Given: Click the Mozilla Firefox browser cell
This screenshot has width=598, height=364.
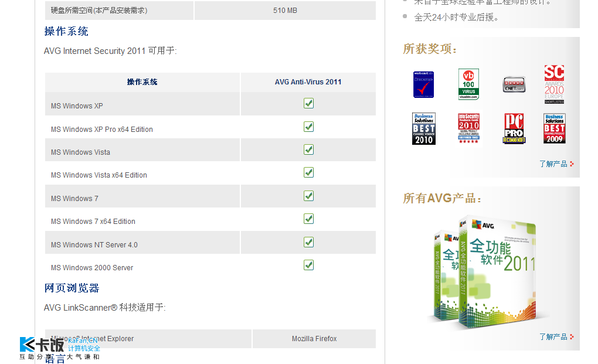Looking at the screenshot, I should 314,339.
